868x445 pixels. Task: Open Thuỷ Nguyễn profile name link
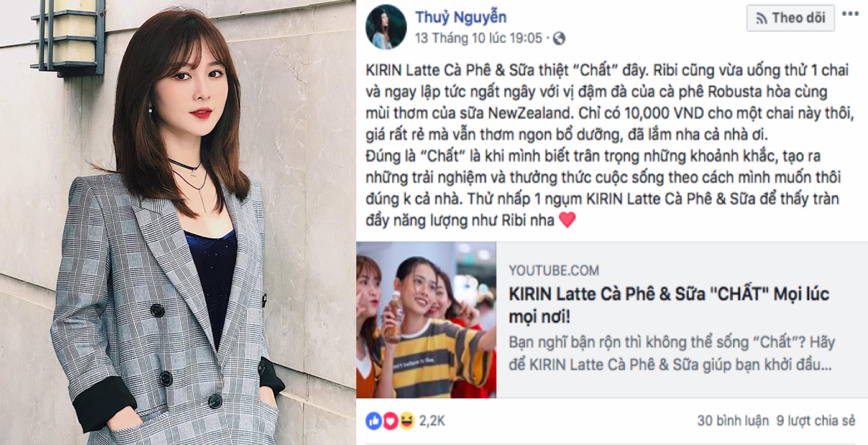tap(461, 17)
